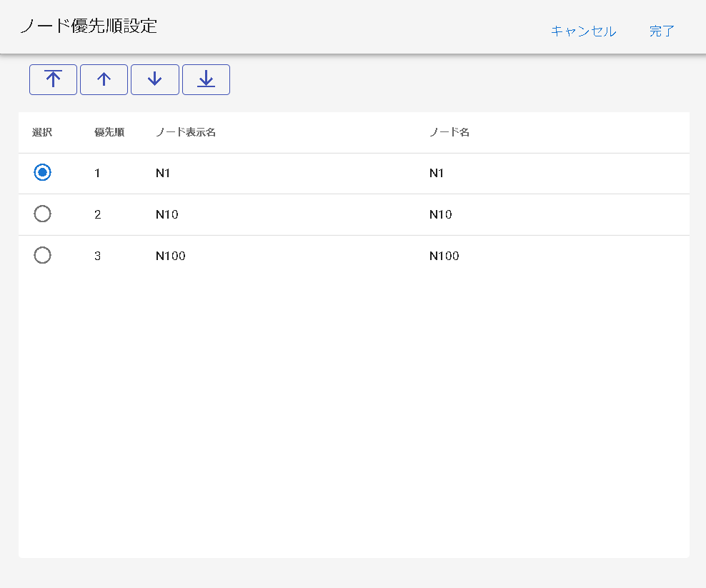The image size is (706, 588).
Task: Select the radio button for N10
Action: click(43, 214)
